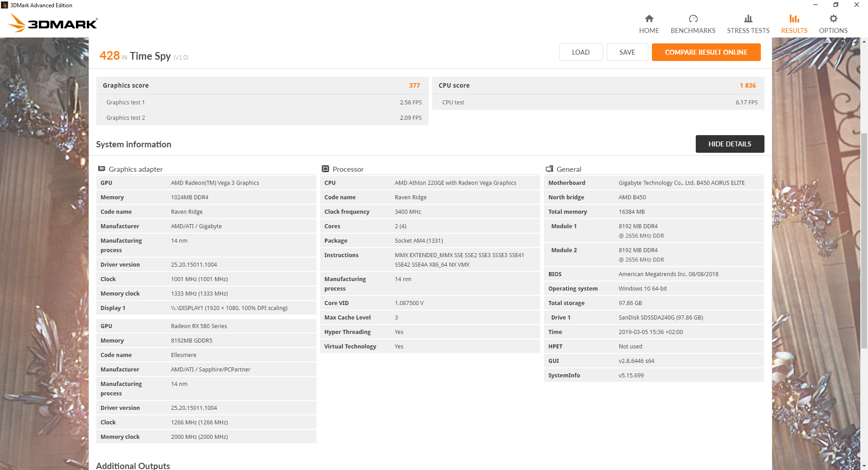Click the 'AMD B450' north bridge value
The width and height of the screenshot is (868, 470).
(632, 197)
